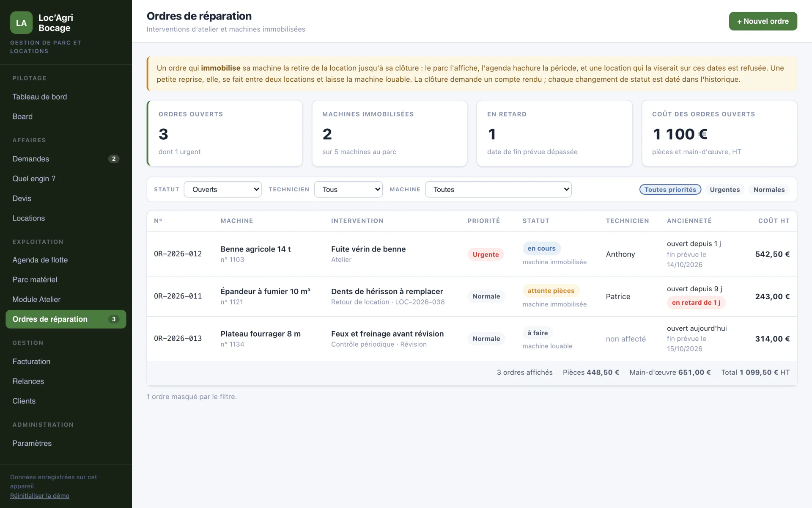Viewport: 812px width, 508px height.
Task: Filter by Normales priority chip
Action: [769, 189]
